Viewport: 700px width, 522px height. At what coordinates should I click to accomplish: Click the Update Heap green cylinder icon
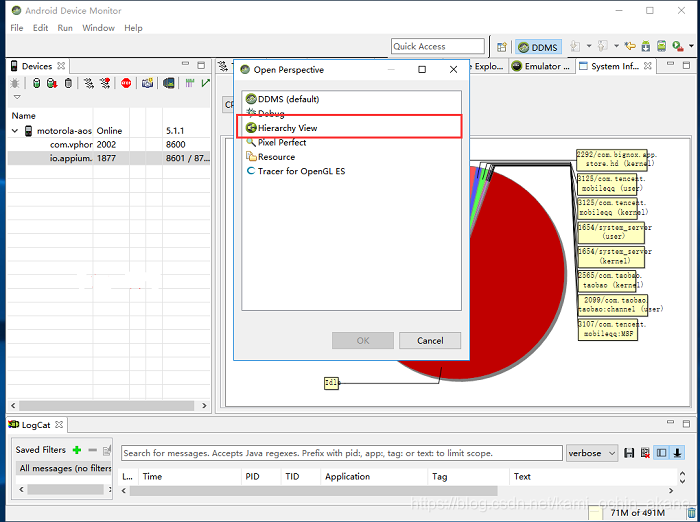pyautogui.click(x=37, y=83)
